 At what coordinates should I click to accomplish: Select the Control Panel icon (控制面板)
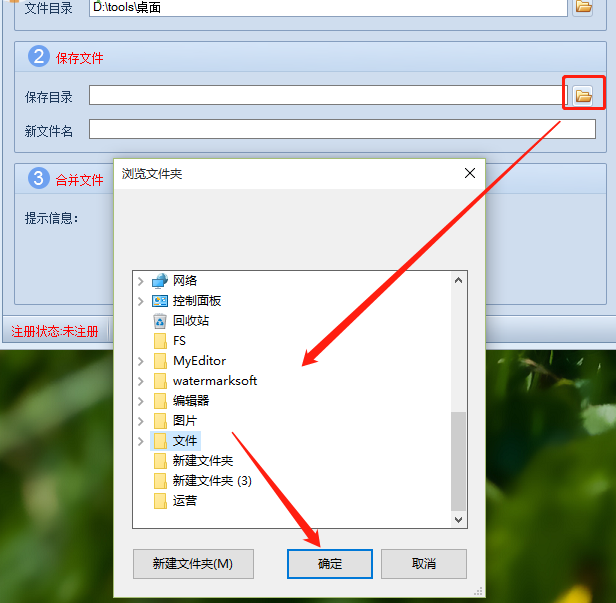click(x=160, y=301)
